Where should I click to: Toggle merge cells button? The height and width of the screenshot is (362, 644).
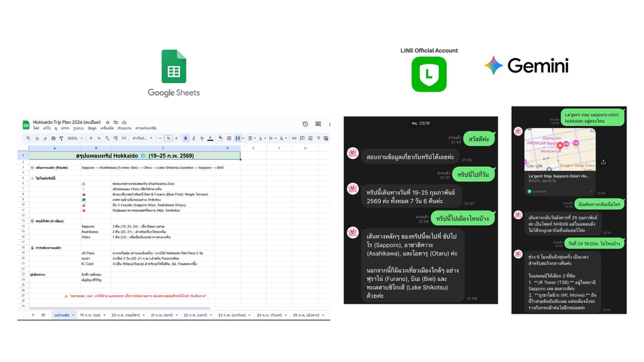237,138
